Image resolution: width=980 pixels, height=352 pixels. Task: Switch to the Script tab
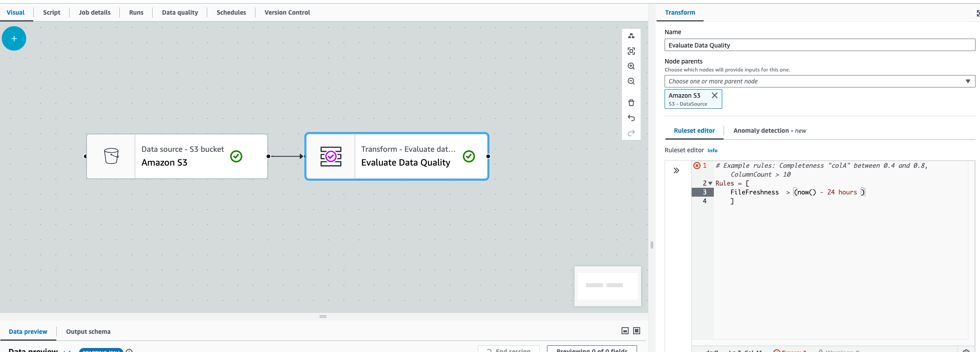51,12
